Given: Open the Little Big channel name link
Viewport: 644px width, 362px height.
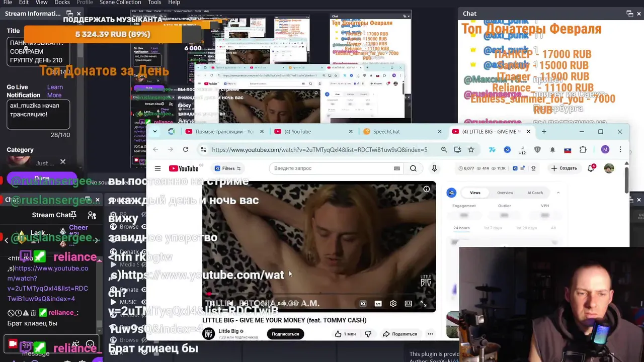Looking at the screenshot, I should point(228,331).
